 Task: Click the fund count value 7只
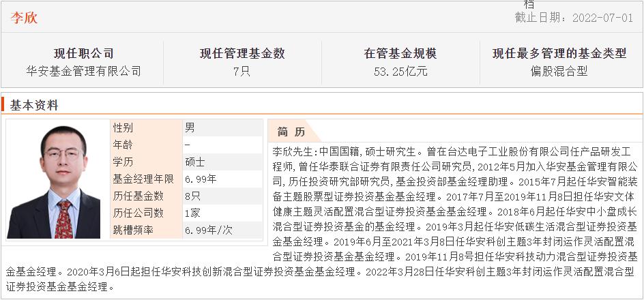(242, 72)
